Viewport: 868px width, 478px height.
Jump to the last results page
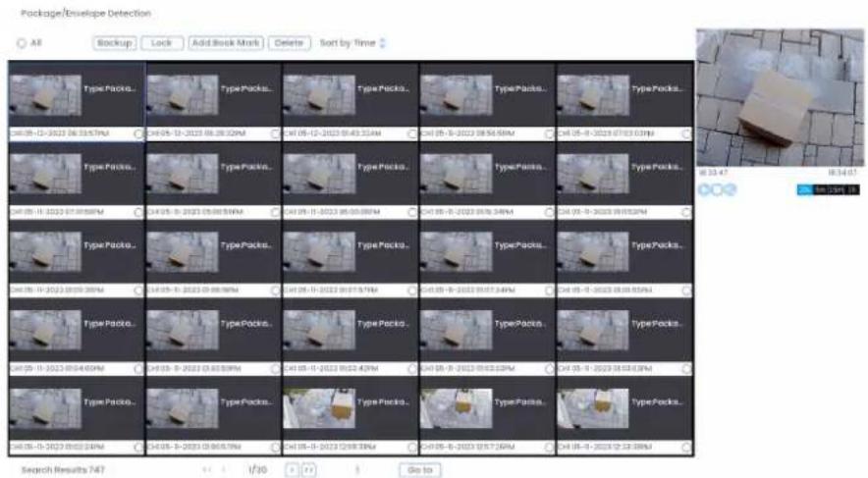pos(309,470)
